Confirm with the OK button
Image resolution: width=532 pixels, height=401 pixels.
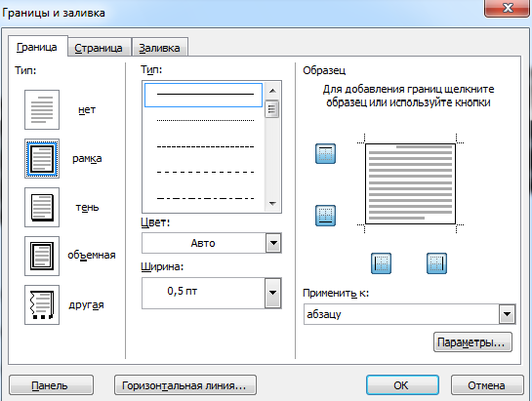(402, 385)
